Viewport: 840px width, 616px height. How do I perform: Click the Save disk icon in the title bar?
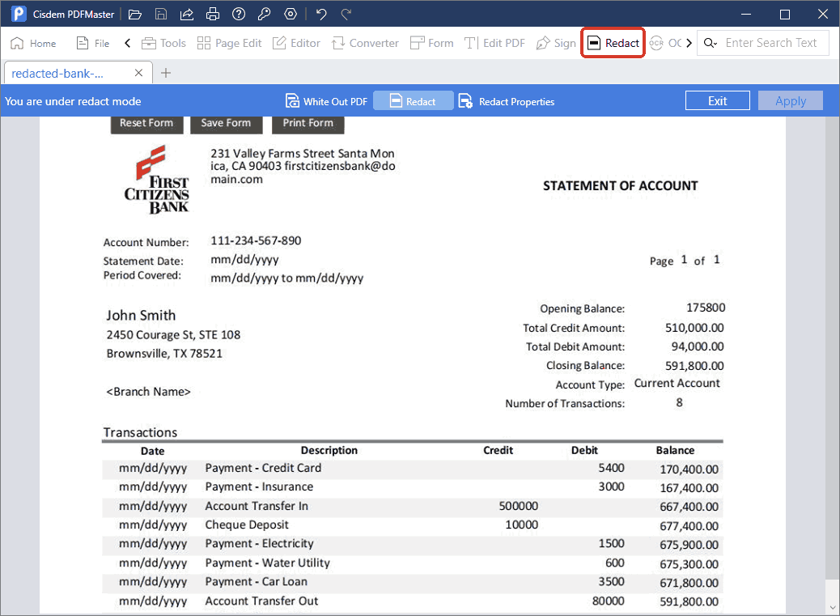coord(161,14)
